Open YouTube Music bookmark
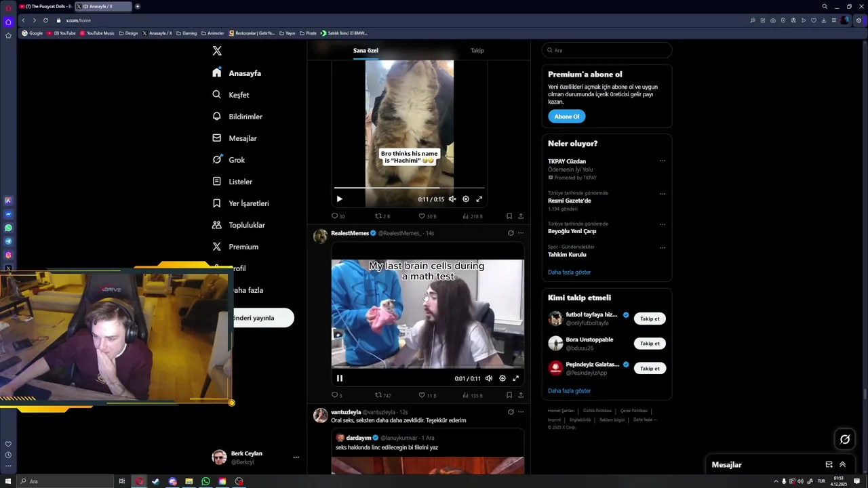The height and width of the screenshot is (488, 868). [x=96, y=33]
